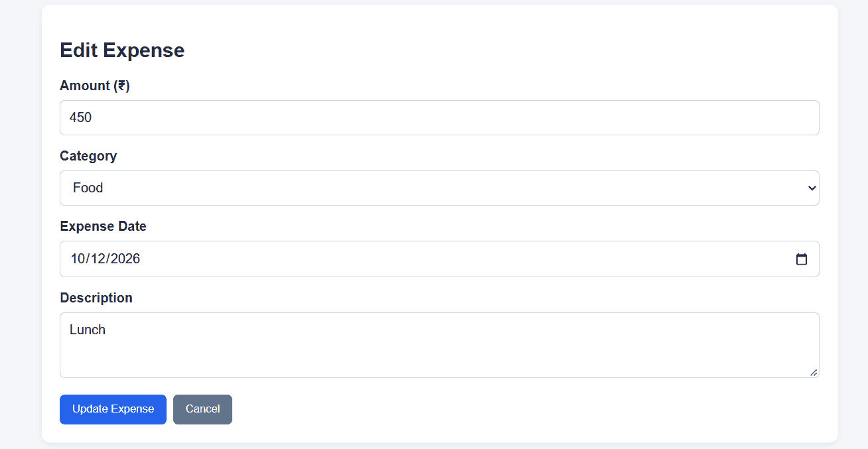Focus the Amount input field
Screen dimensions: 868x449
439,118
